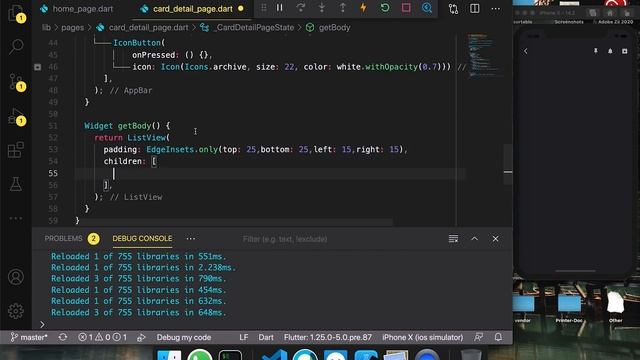Image resolution: width=640 pixels, height=360 pixels.
Task: Open editor More Actions menu
Action: coord(496,9)
